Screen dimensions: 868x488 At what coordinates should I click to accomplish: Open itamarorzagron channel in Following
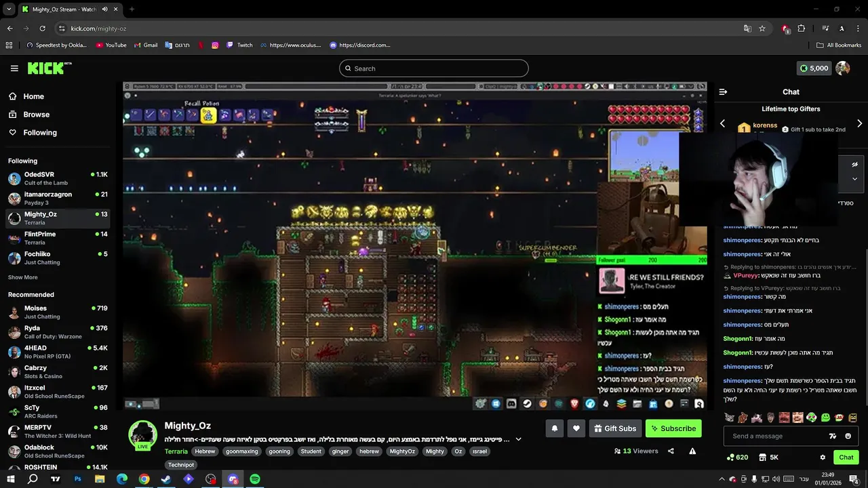58,199
